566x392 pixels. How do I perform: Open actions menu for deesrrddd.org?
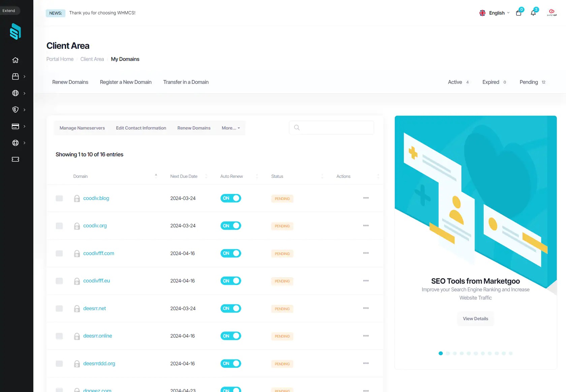click(366, 363)
